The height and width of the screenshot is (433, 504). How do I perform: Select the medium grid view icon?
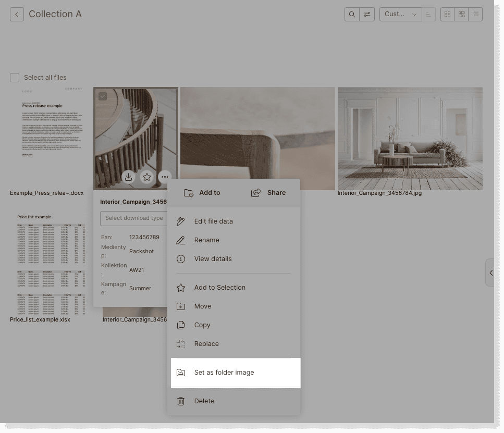coord(461,14)
